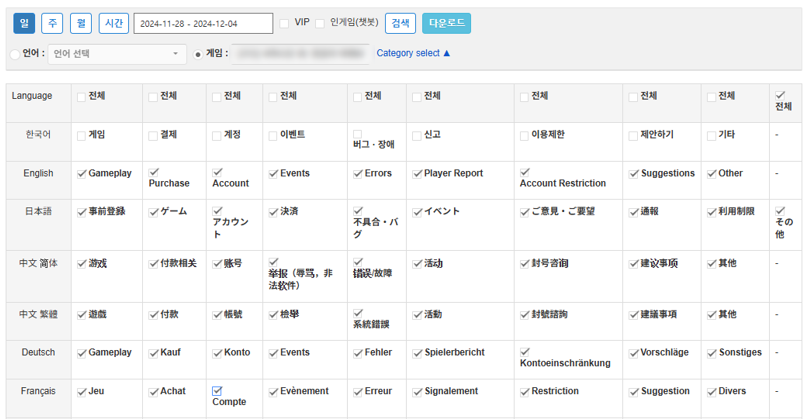The image size is (808, 419).
Task: Select the 일 (day) period tab
Action: tap(22, 23)
